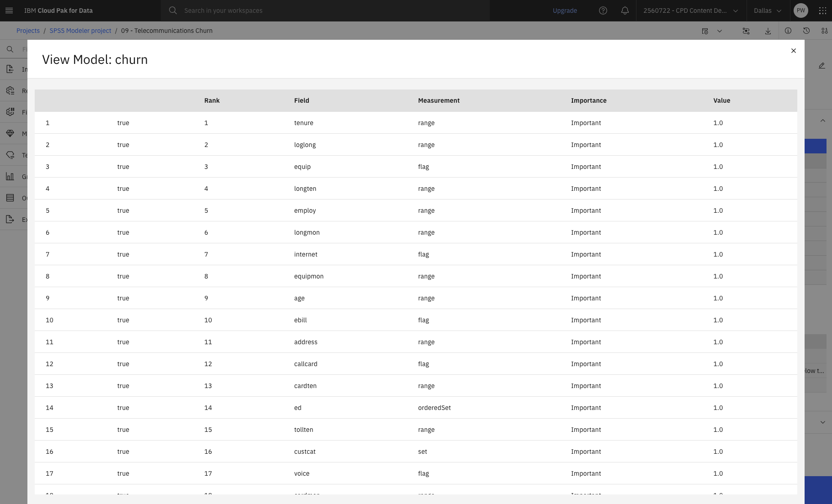
Task: Open the version history clock icon
Action: coord(806,31)
